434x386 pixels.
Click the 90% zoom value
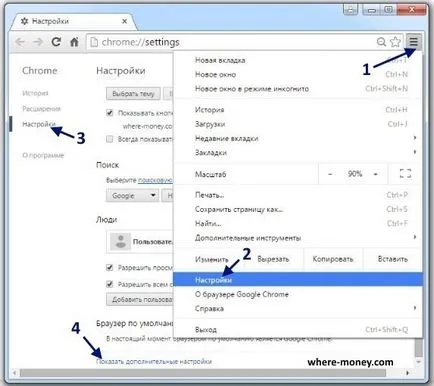(x=355, y=174)
